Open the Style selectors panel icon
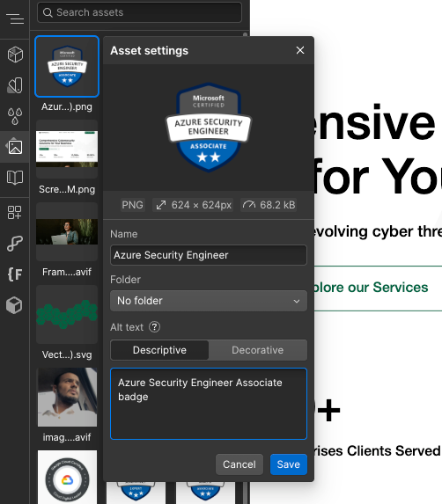The image size is (442, 504). [x=15, y=85]
